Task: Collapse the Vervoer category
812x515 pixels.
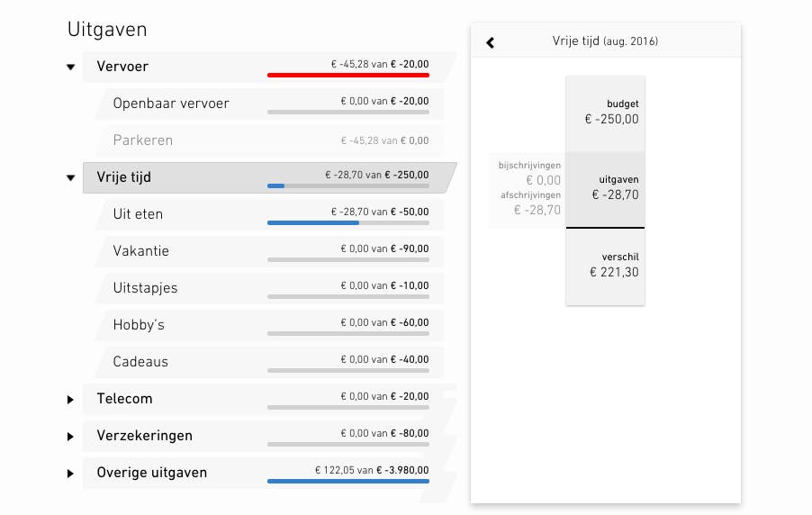Action: 70,67
